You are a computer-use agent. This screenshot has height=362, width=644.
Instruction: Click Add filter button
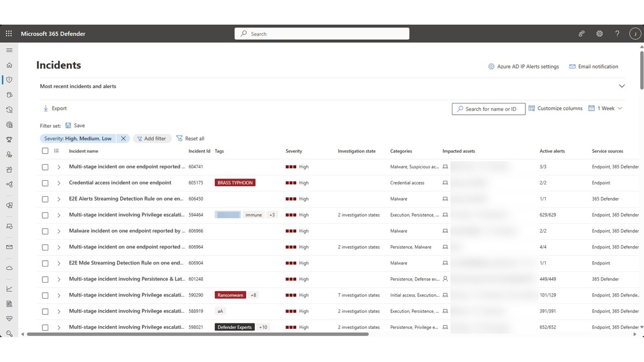pyautogui.click(x=152, y=138)
